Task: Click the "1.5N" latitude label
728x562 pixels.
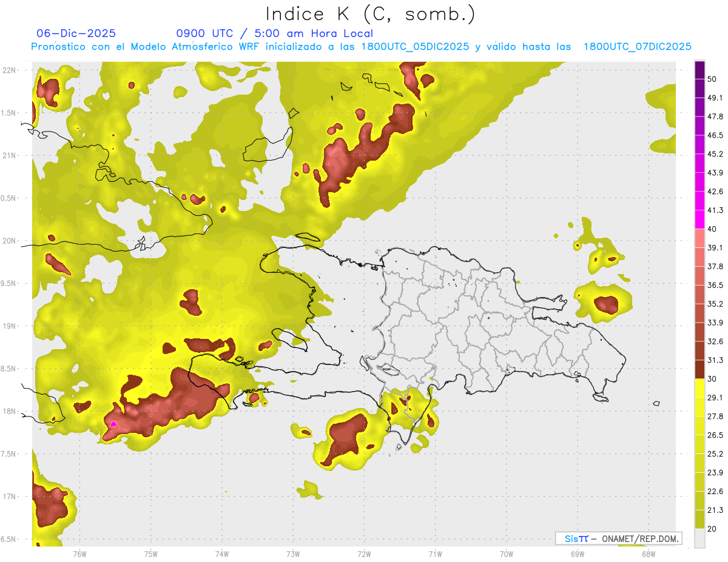Action: click(8, 113)
